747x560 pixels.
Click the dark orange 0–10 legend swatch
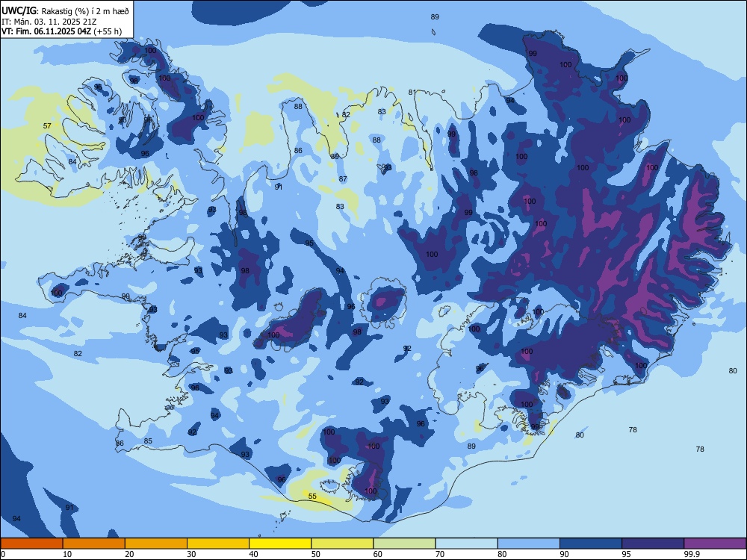[31, 544]
